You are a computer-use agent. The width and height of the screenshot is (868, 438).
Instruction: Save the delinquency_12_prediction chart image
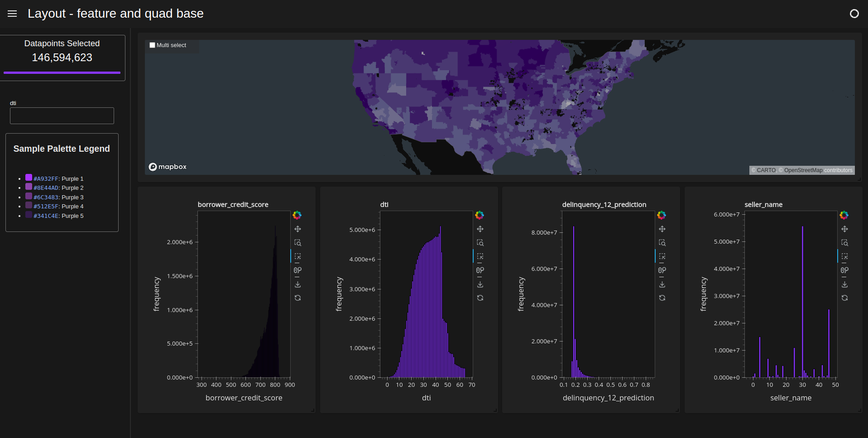[x=662, y=284]
